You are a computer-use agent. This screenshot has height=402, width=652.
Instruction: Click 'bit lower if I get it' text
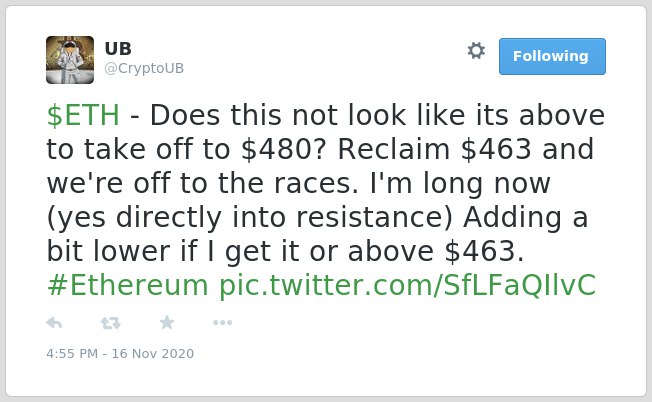pyautogui.click(x=173, y=252)
